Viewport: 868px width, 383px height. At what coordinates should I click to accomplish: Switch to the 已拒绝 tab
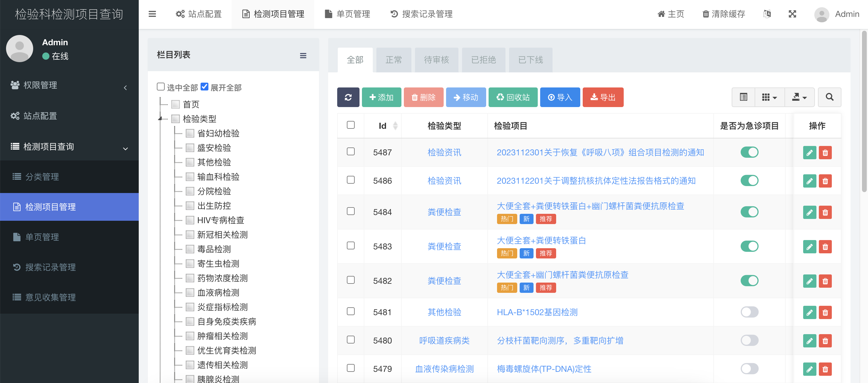tap(483, 60)
